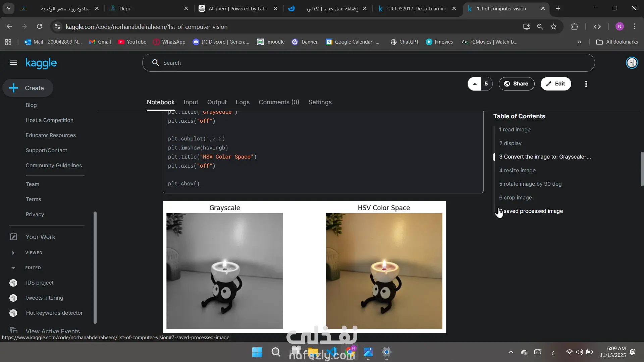Bookmark page with the star icon
Viewport: 644px width, 362px height.
coord(553,27)
